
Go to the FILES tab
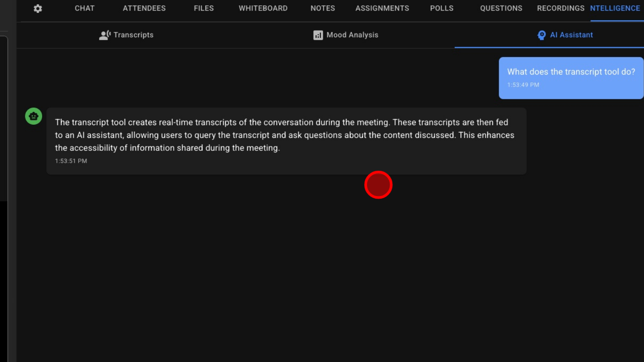203,8
